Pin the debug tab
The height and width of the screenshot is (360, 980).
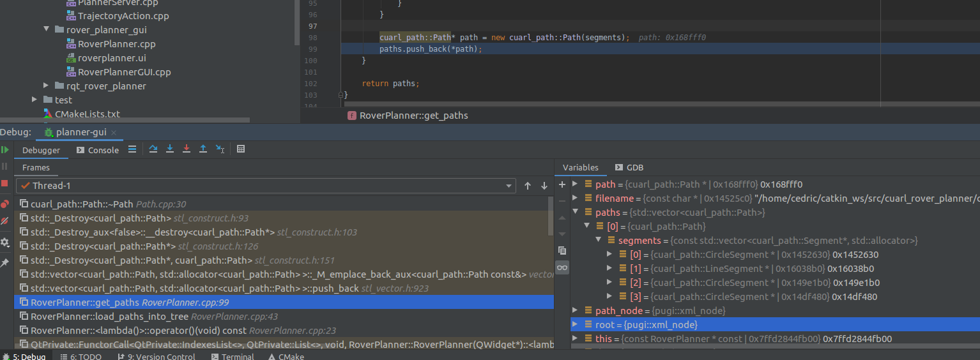pos(4,262)
